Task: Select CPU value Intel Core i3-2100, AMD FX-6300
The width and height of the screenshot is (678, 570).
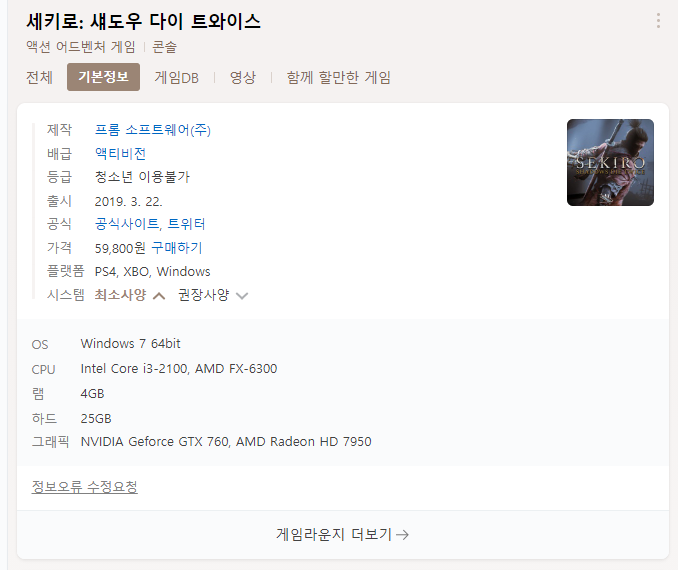Action: [x=179, y=369]
